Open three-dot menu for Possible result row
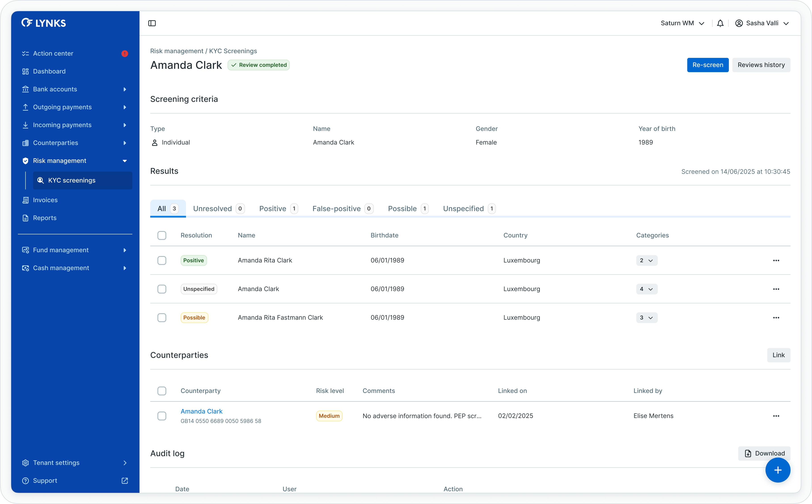Image resolution: width=812 pixels, height=504 pixels. tap(776, 318)
